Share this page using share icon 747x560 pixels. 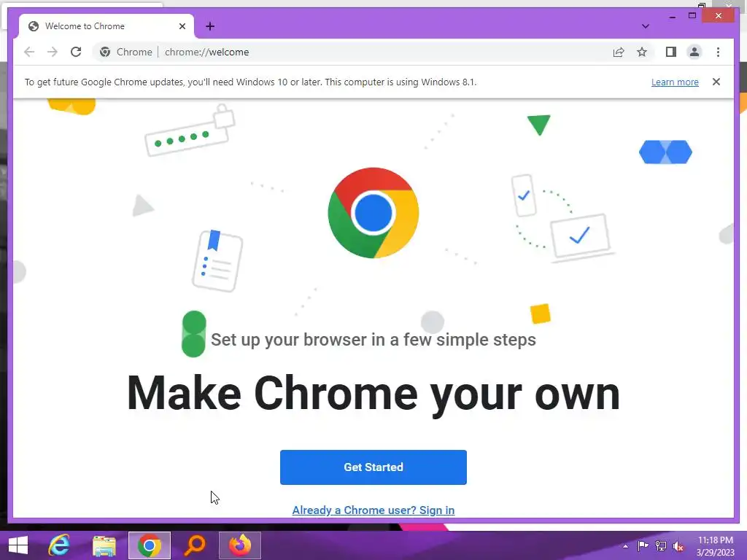(x=619, y=52)
